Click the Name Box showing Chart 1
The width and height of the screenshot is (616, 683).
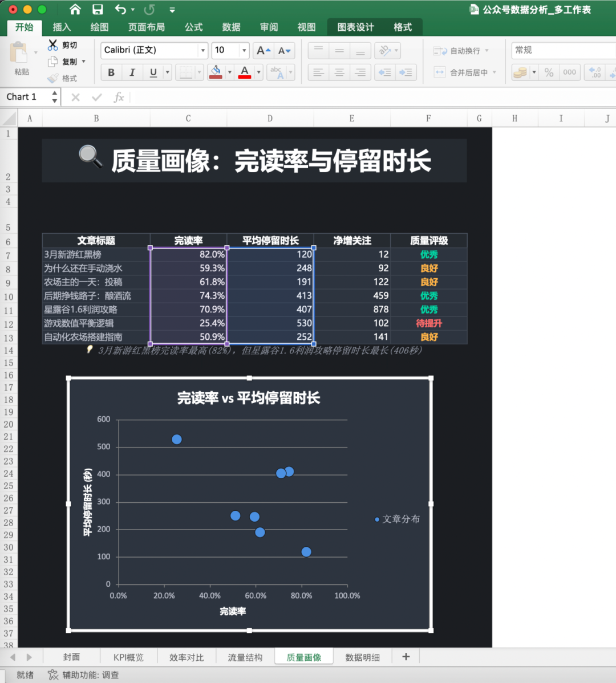click(26, 97)
